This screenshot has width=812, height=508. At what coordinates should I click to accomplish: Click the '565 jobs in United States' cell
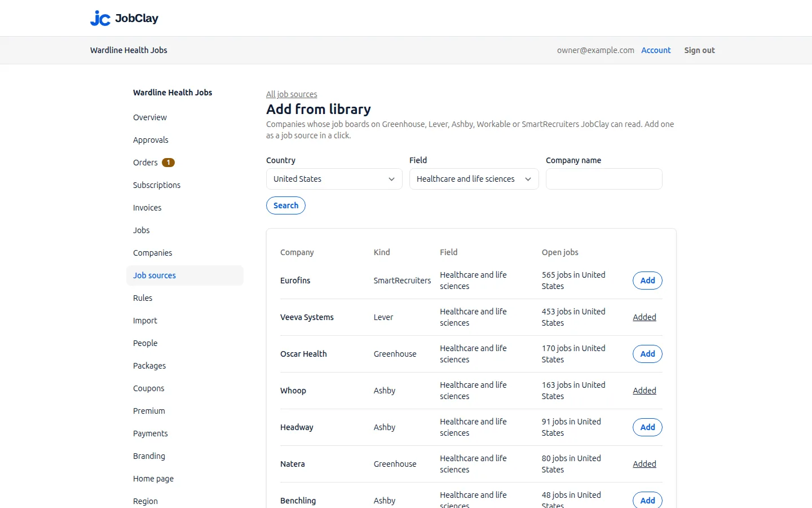[573, 281]
